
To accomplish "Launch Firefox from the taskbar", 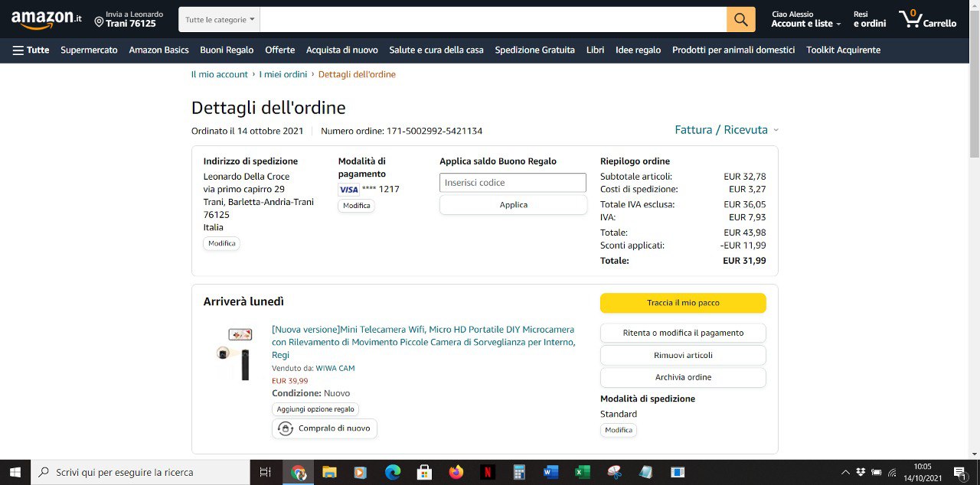I will [x=456, y=472].
